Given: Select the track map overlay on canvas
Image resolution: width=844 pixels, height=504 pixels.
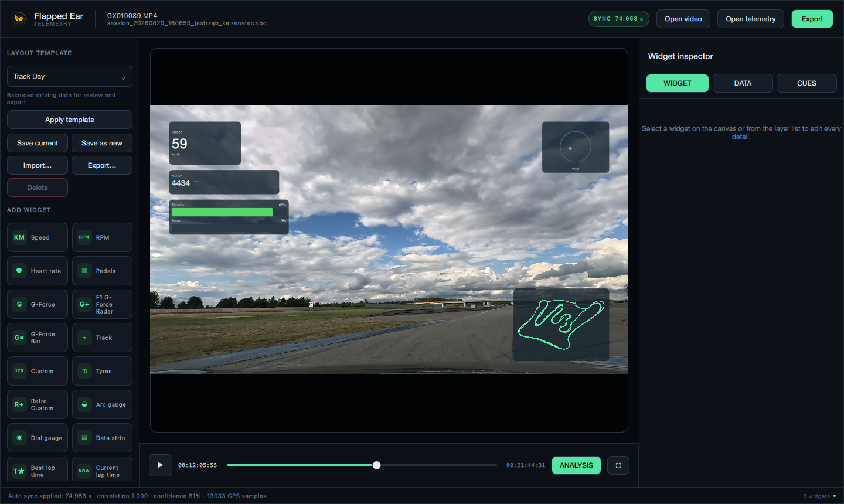Looking at the screenshot, I should tap(561, 325).
